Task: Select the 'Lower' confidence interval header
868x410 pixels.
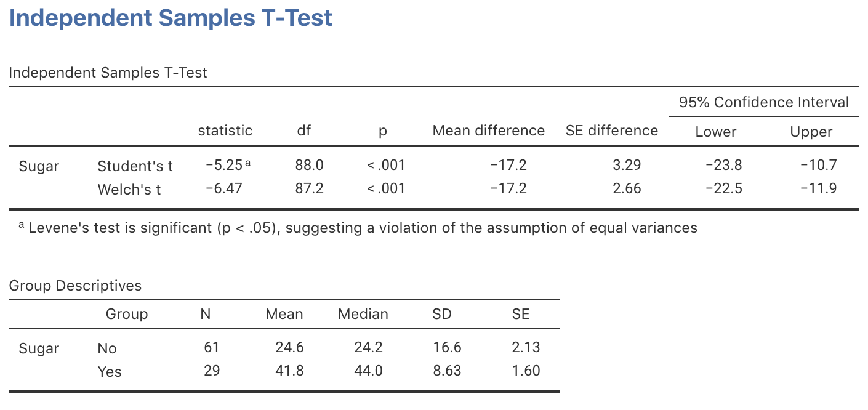Action: [715, 132]
